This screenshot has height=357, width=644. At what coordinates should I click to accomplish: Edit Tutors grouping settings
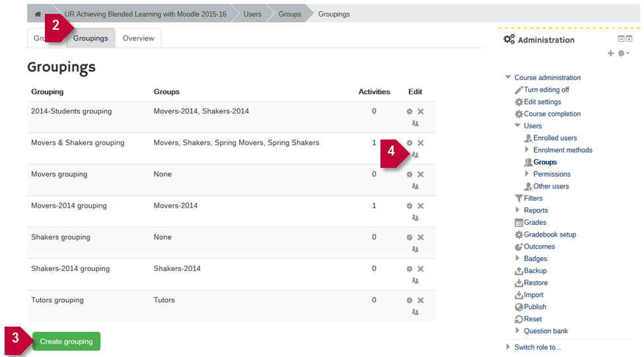pyautogui.click(x=410, y=300)
